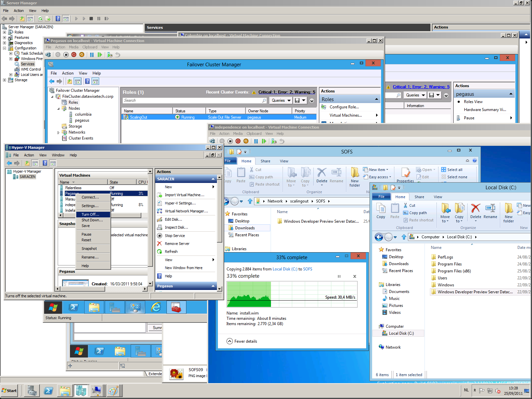Click Configure Role... in Failover Cluster Actions
Image resolution: width=532 pixels, height=399 pixels.
[344, 107]
